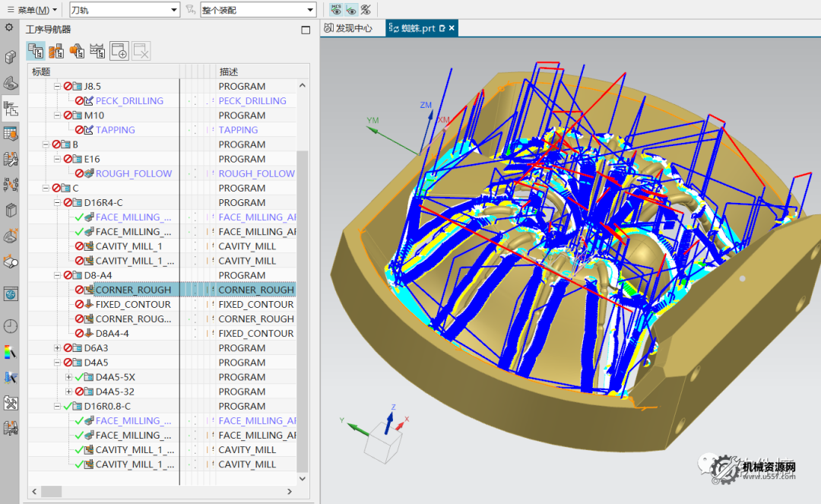Expand the D4A5-5X program group

click(69, 377)
